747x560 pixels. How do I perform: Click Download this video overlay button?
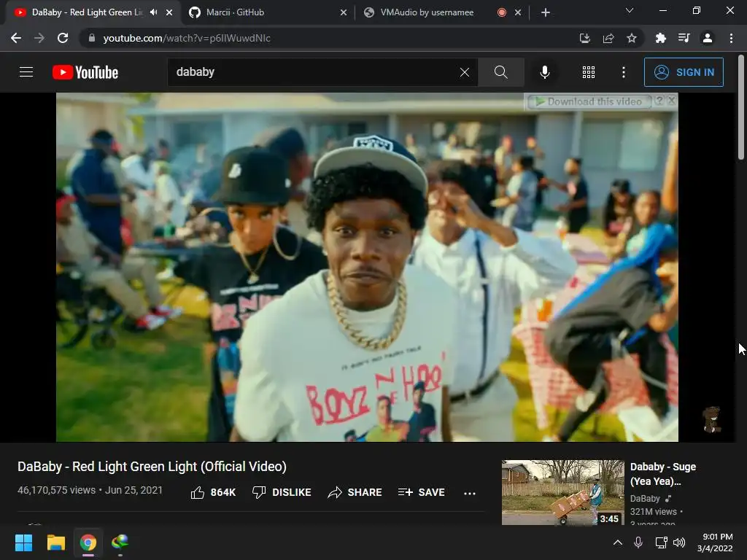point(589,101)
